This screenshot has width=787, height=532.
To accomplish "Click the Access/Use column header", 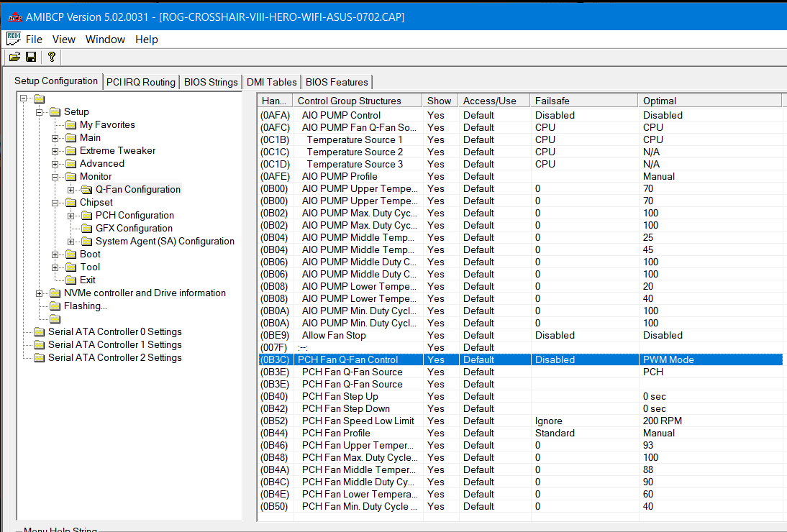I will tap(494, 101).
